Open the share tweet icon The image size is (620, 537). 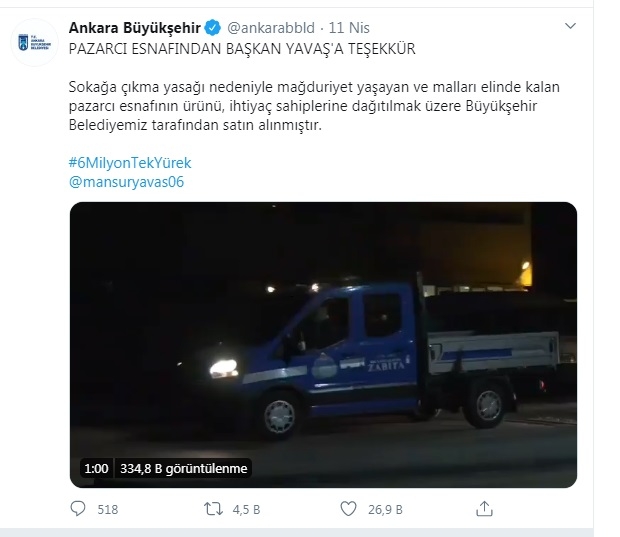pos(484,509)
